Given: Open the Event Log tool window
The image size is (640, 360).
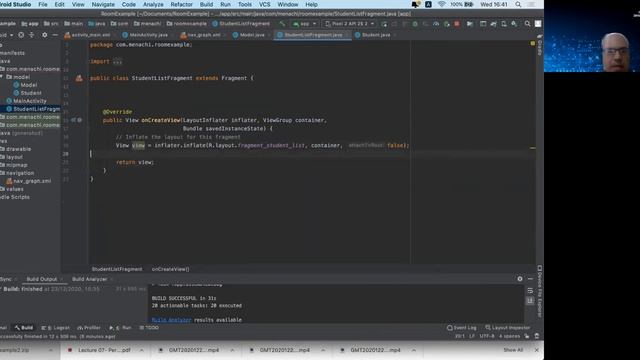Looking at the screenshot, I should click(462, 328).
